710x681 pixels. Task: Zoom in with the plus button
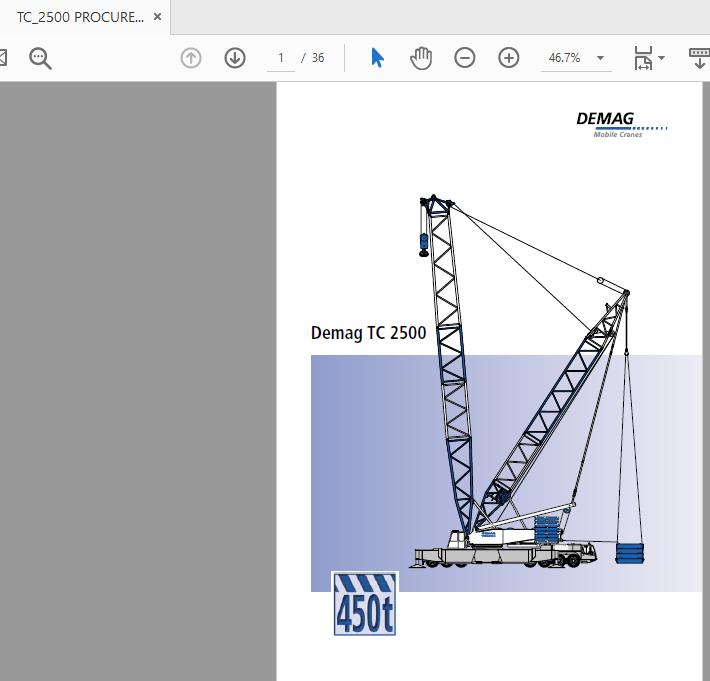click(509, 58)
